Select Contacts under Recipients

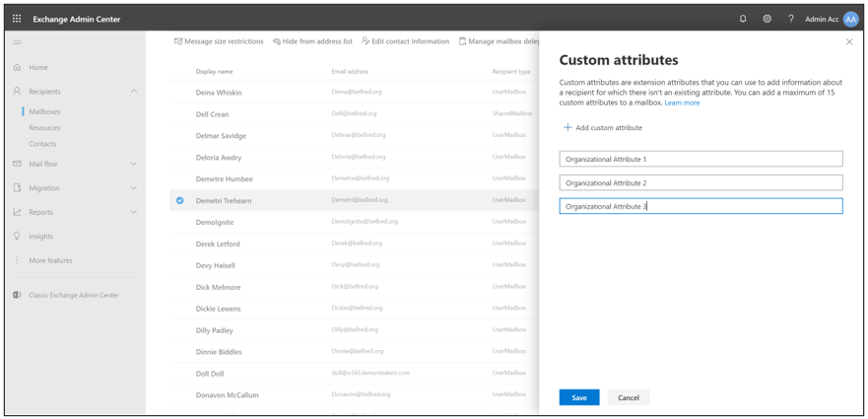[x=42, y=144]
